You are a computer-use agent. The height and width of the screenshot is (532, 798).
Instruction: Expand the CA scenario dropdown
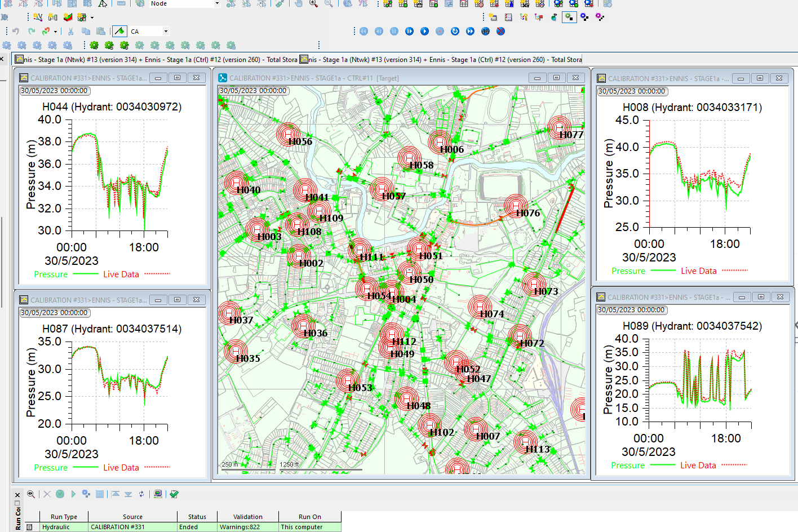coord(166,32)
